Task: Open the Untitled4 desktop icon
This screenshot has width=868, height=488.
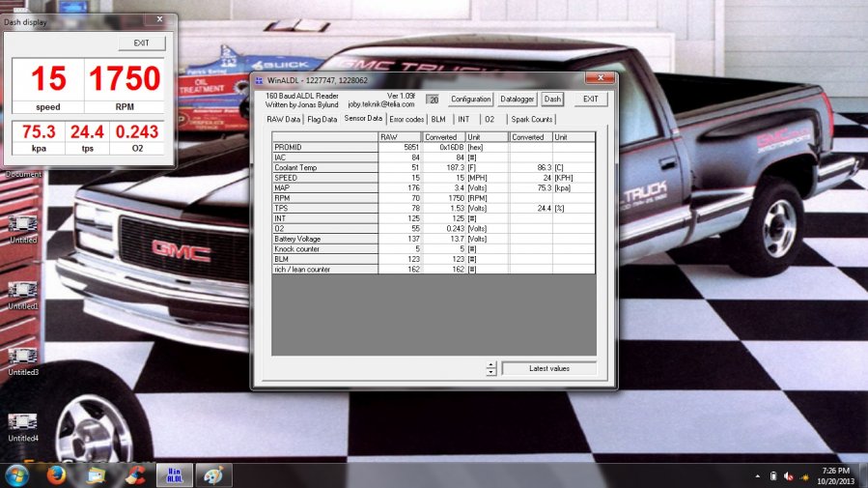Action: pyautogui.click(x=23, y=428)
